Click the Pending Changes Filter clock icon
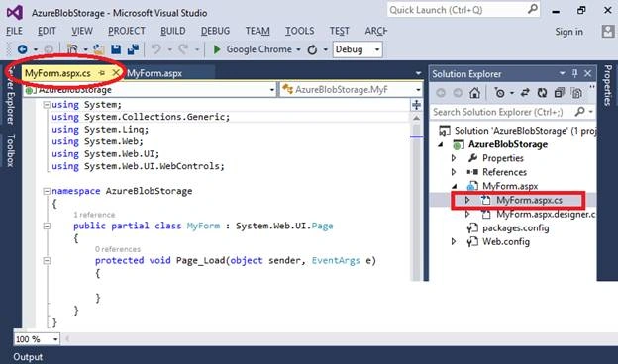The width and height of the screenshot is (618, 364). 500,93
